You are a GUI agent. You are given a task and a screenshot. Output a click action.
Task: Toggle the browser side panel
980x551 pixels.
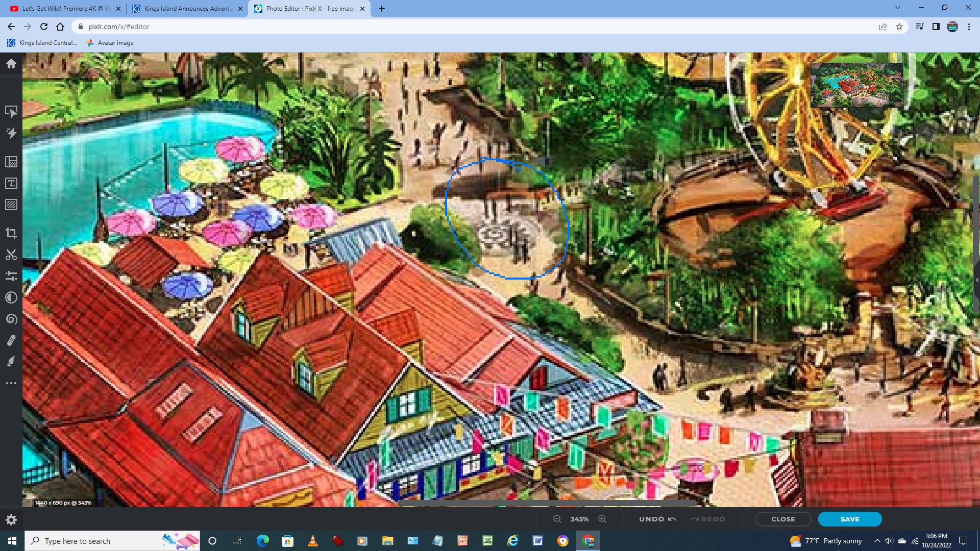click(x=936, y=27)
